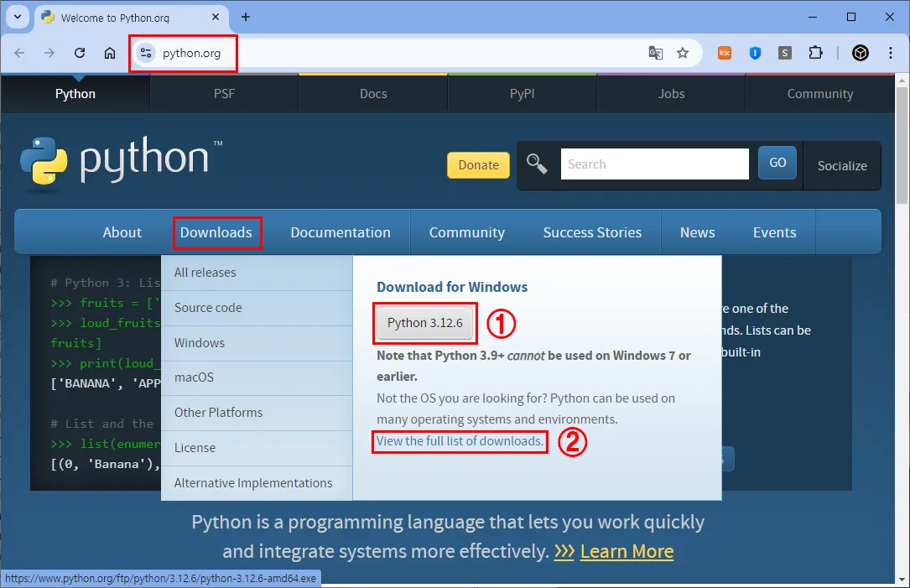Click the browser forward arrow

click(49, 53)
